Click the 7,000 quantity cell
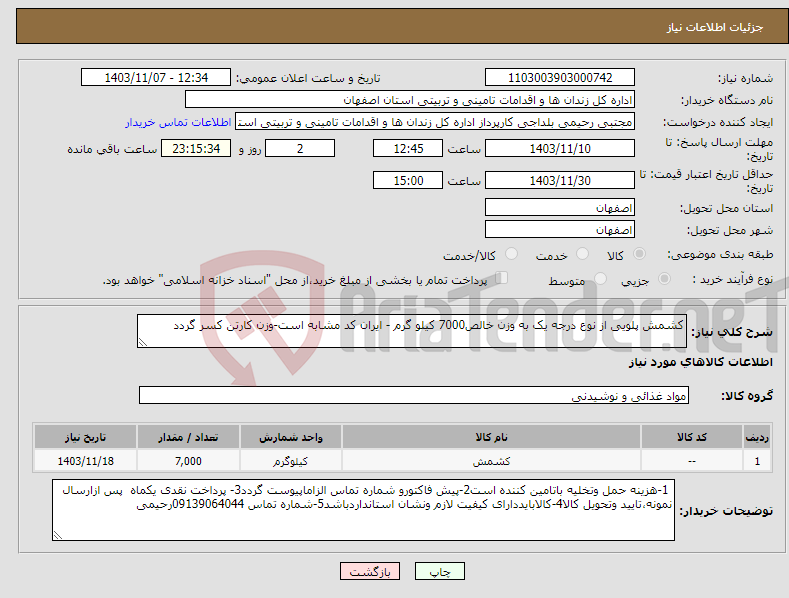Viewport: 789px width, 598px height. coord(188,461)
